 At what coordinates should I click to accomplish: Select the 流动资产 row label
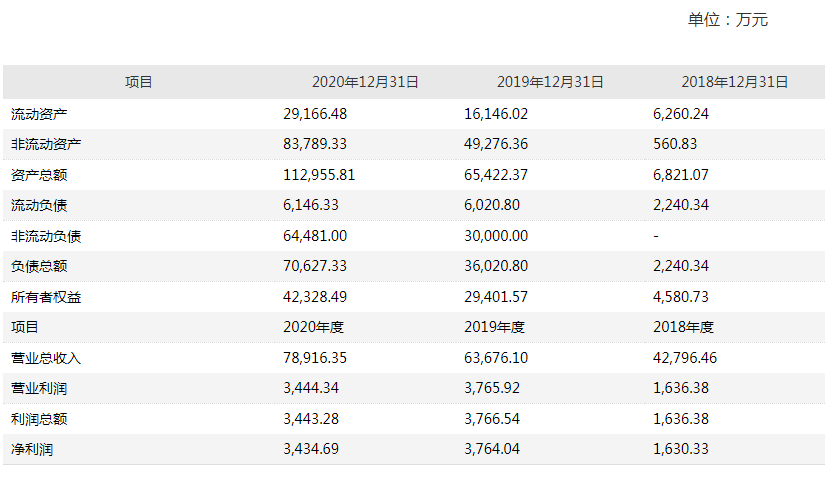(x=39, y=114)
